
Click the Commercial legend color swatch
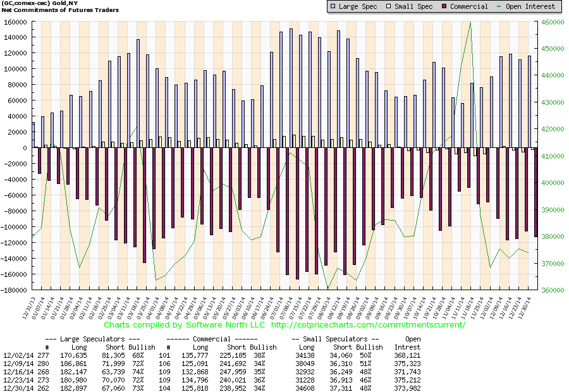444,6
